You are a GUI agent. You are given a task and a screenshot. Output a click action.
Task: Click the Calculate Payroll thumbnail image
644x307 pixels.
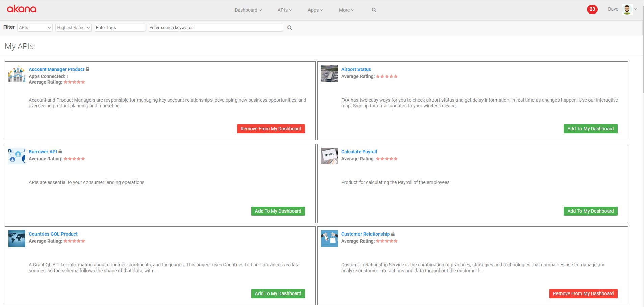(329, 156)
